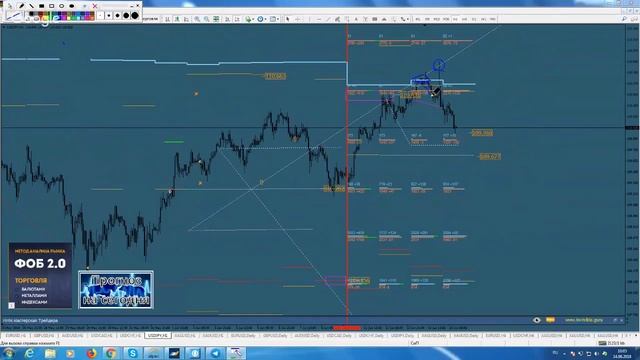The width and height of the screenshot is (640, 360).
Task: Choose the second largest brush size dot
Action: coord(126,16)
